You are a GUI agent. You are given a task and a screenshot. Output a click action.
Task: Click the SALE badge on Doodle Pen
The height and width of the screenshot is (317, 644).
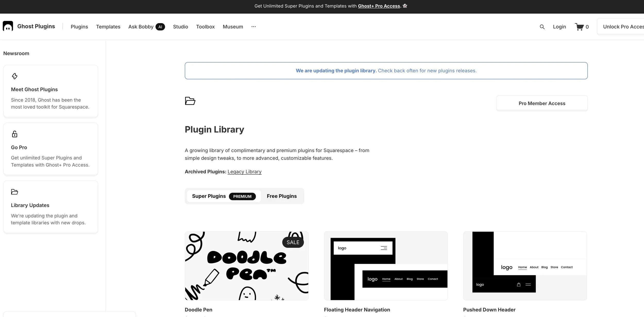pos(293,242)
